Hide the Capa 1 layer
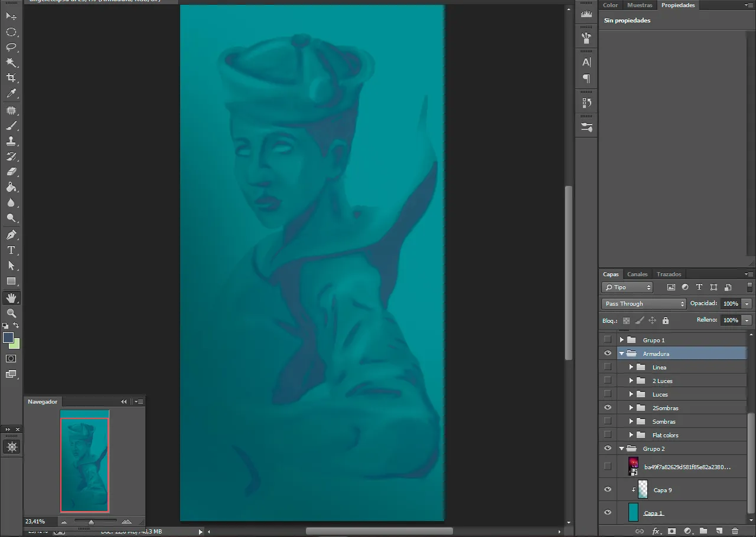Viewport: 756px width, 537px height. [607, 513]
